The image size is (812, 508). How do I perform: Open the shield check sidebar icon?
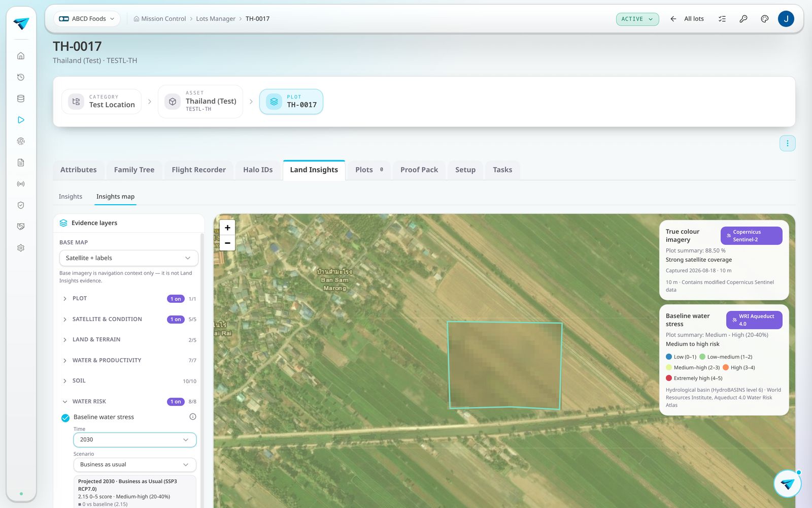[21, 205]
